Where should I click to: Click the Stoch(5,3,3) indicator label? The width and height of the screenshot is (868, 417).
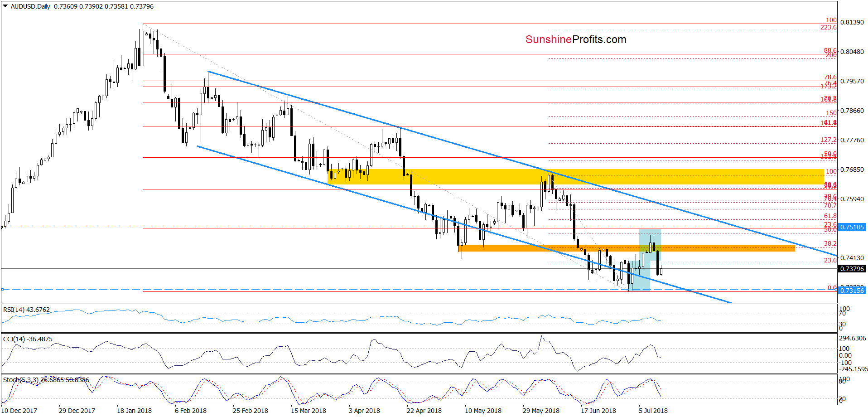(x=46, y=380)
